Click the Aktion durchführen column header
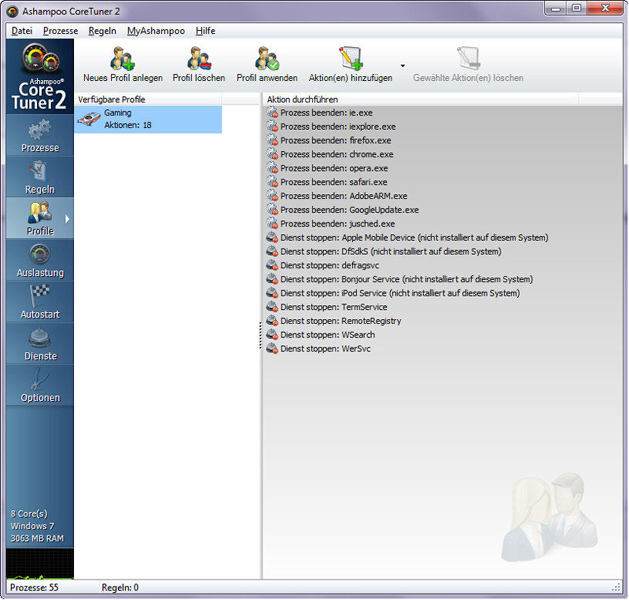This screenshot has width=629, height=600. pos(420,99)
